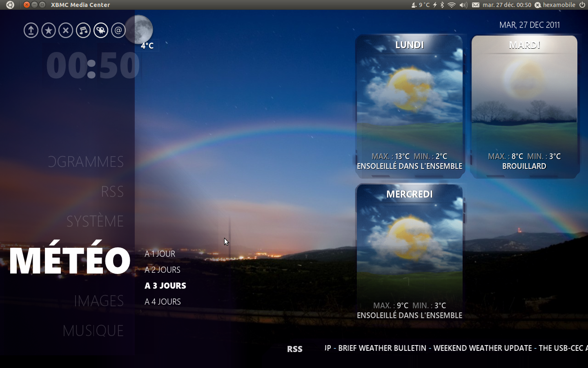
Task: Open the Ubuntu logo in the top panel
Action: coord(10,5)
